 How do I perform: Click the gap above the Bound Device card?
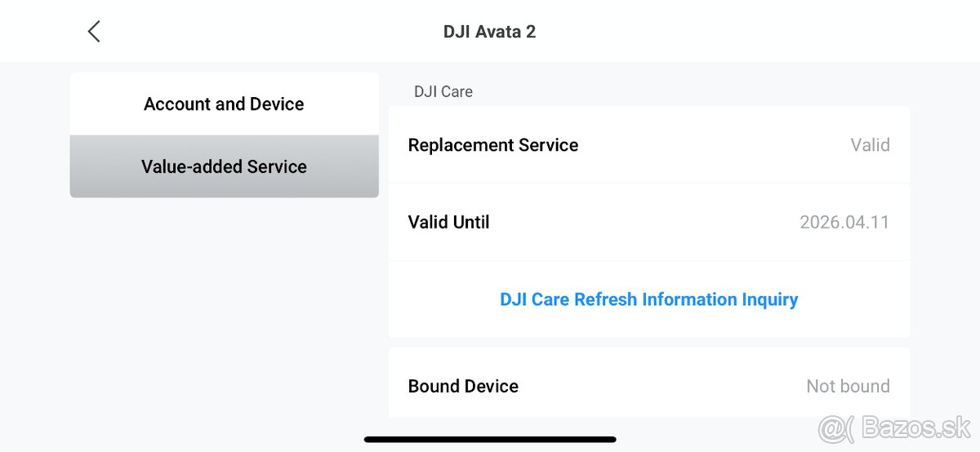[648, 343]
